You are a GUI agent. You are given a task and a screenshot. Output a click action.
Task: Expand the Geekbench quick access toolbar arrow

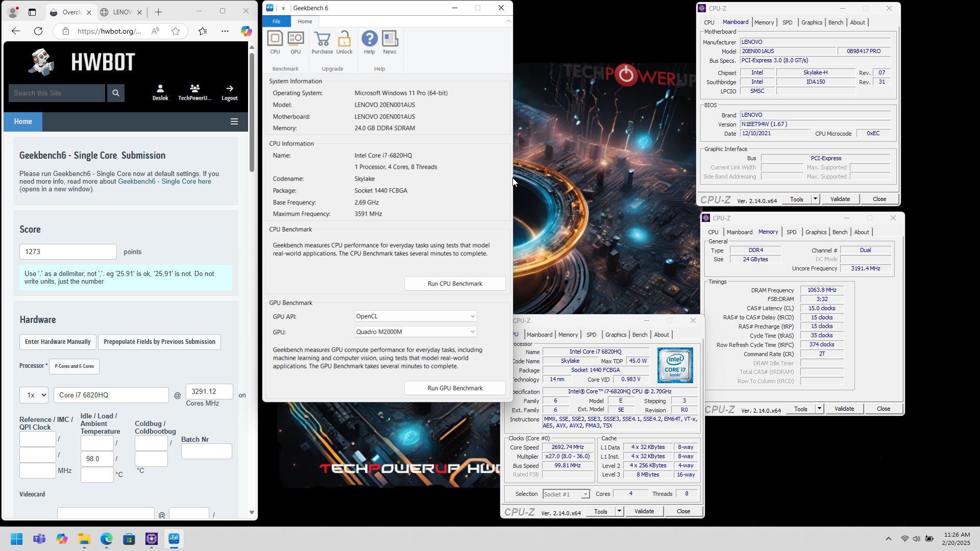pos(283,8)
